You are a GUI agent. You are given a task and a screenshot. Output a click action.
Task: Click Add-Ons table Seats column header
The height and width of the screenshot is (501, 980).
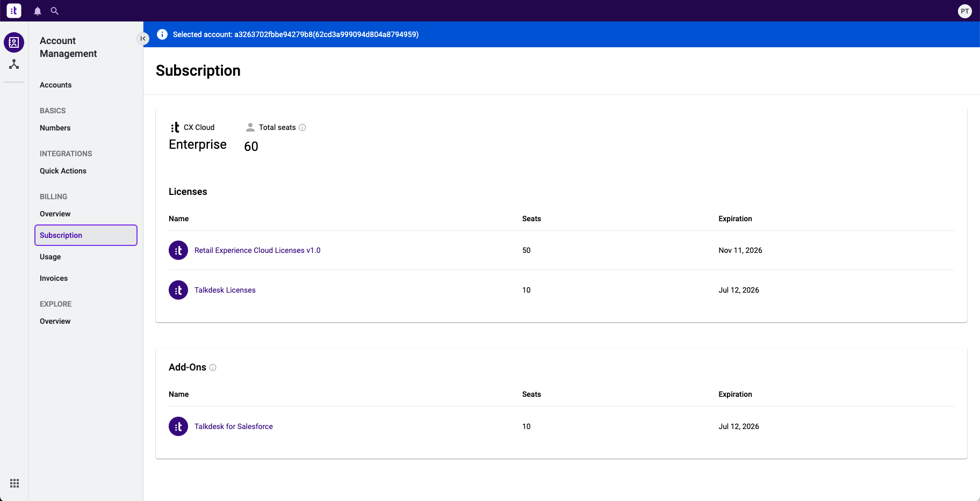coord(531,394)
